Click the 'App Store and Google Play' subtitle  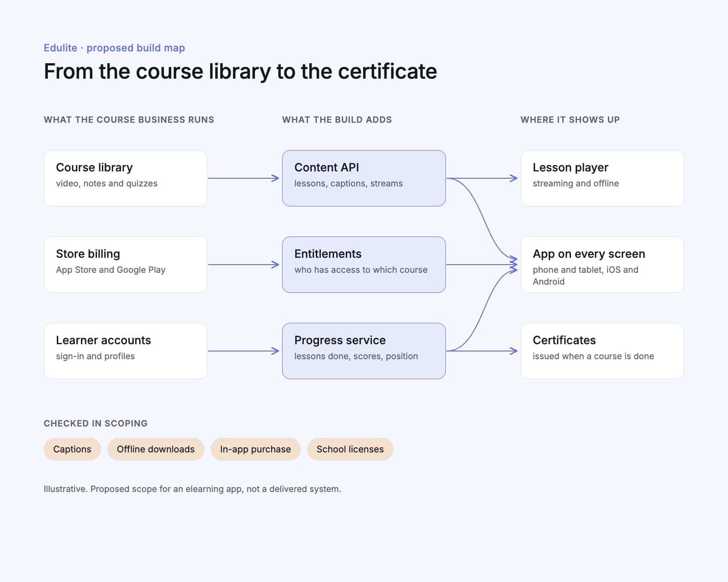(111, 270)
